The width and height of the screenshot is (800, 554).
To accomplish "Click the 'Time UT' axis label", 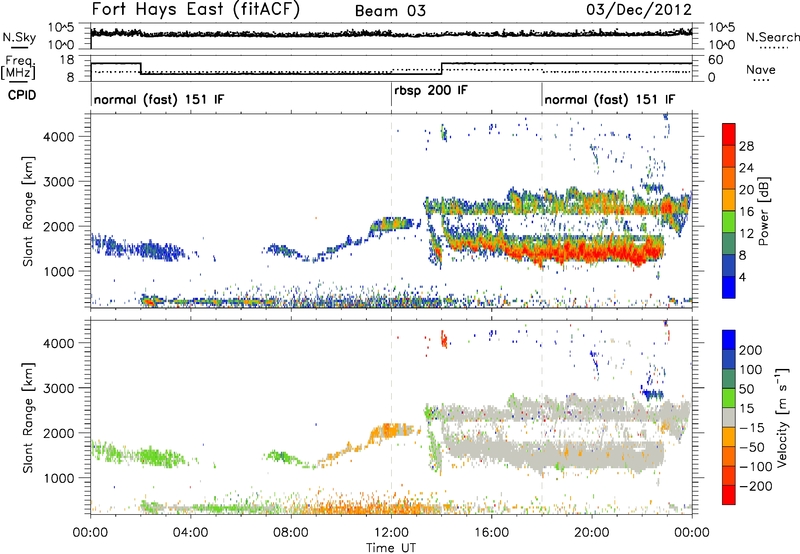I will [x=391, y=547].
